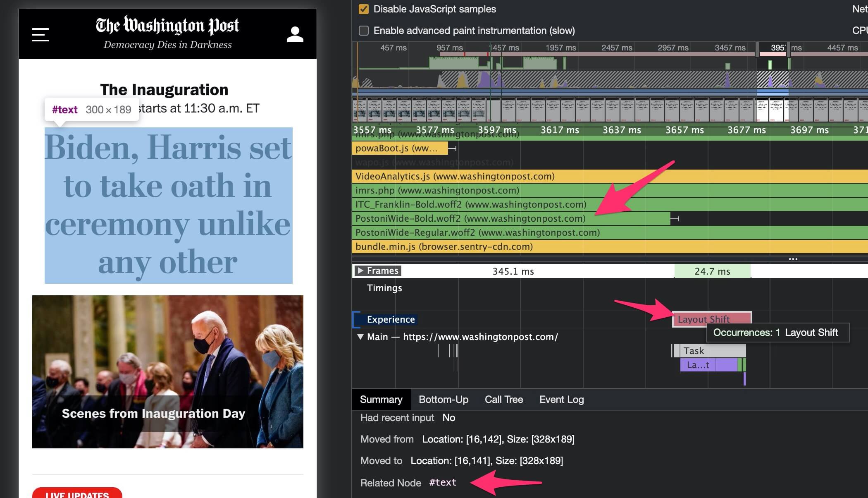
Task: Collapse the Main thread track
Action: click(360, 337)
